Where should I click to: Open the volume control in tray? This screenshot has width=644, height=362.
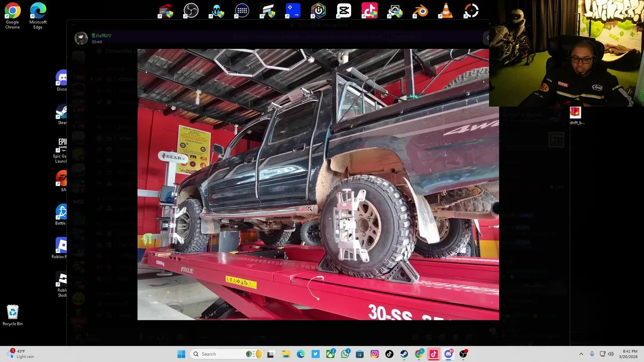[x=611, y=354]
